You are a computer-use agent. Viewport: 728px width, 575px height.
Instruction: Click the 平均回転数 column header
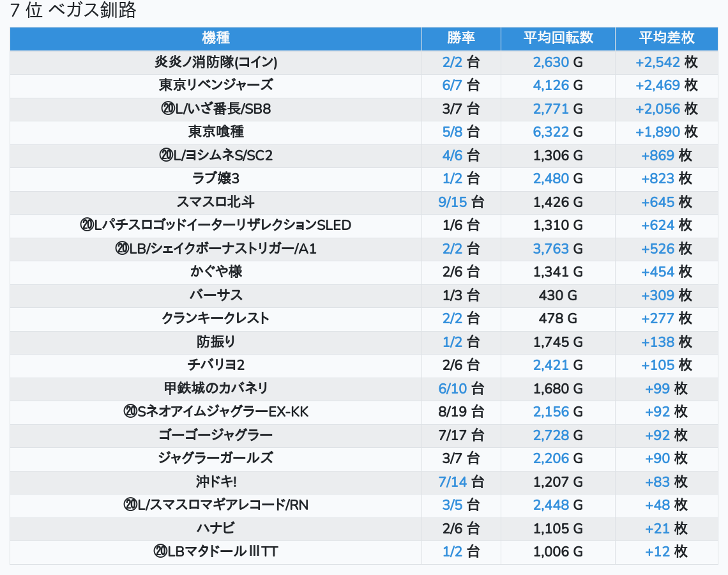558,38
